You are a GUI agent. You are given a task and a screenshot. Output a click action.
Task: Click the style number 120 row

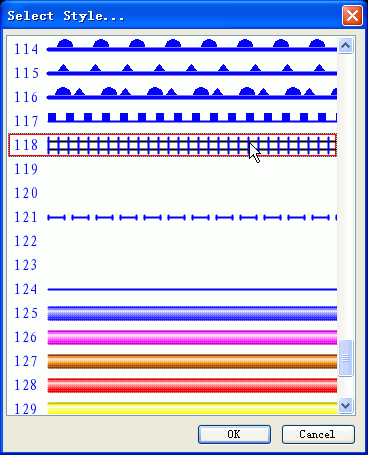pyautogui.click(x=172, y=193)
